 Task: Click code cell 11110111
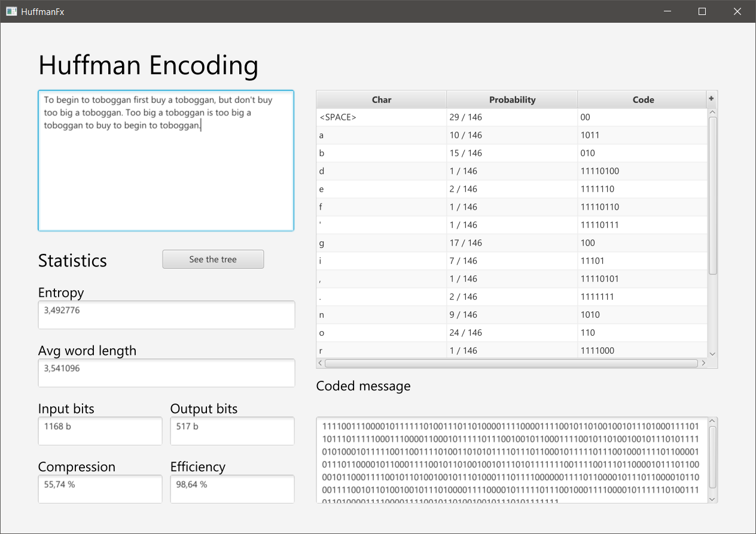(x=643, y=225)
